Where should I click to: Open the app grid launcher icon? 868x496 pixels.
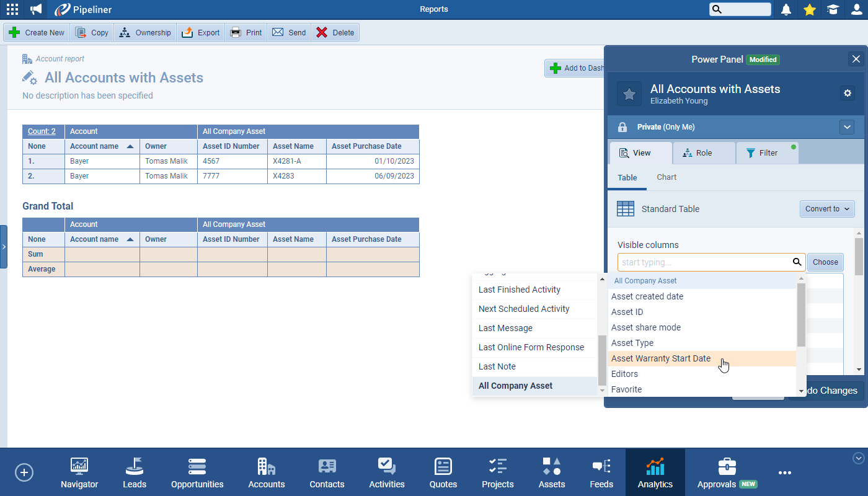[x=12, y=9]
